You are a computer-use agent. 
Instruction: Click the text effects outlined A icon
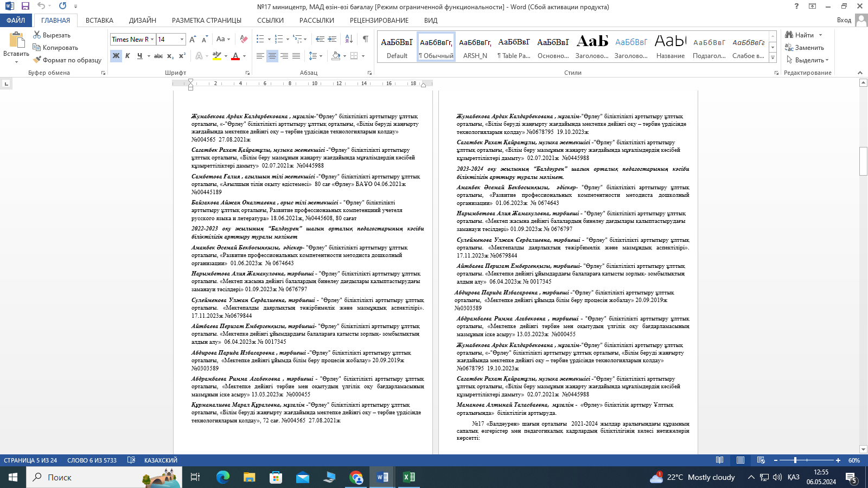pyautogui.click(x=200, y=56)
